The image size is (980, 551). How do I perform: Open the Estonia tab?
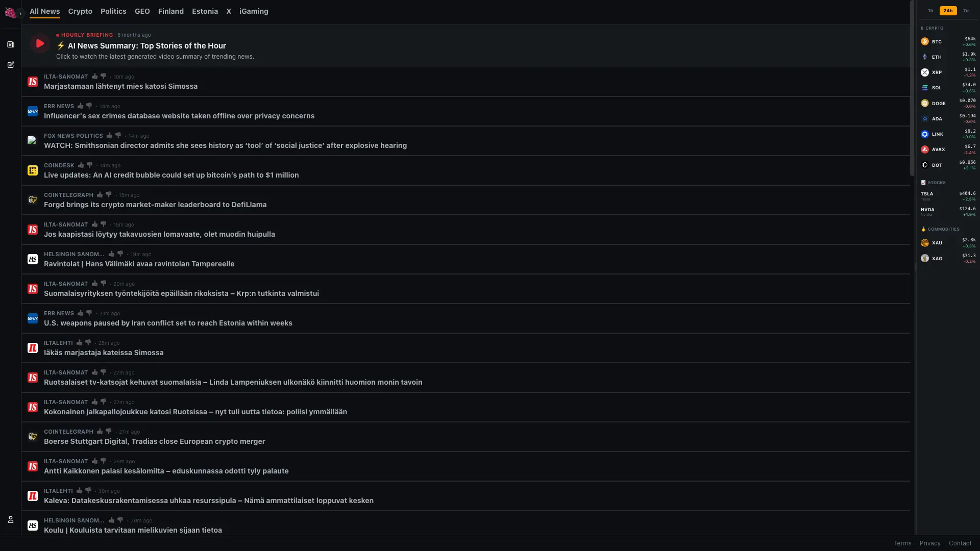point(205,11)
